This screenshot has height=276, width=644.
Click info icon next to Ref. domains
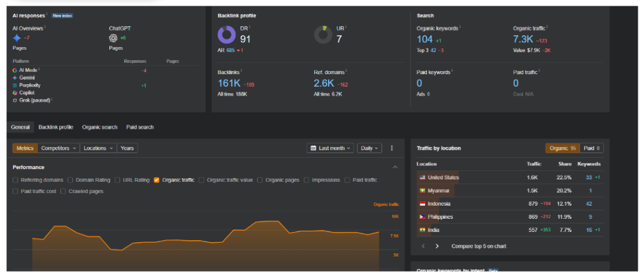click(347, 70)
